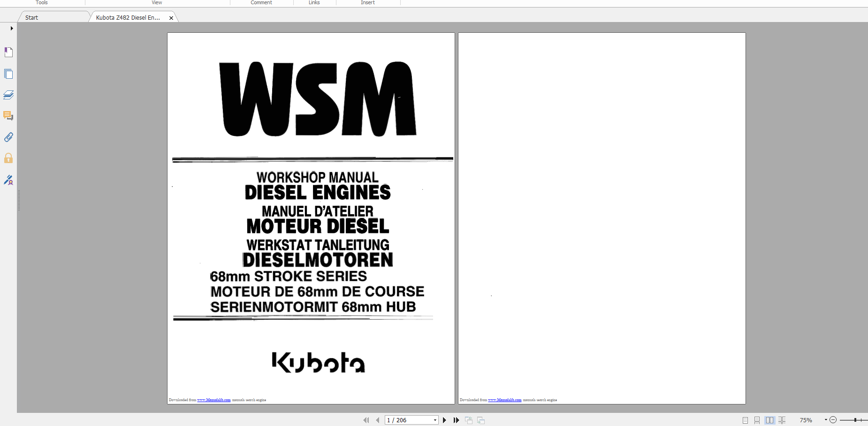The height and width of the screenshot is (426, 868).
Task: Open the zoom level dropdown
Action: click(x=826, y=420)
